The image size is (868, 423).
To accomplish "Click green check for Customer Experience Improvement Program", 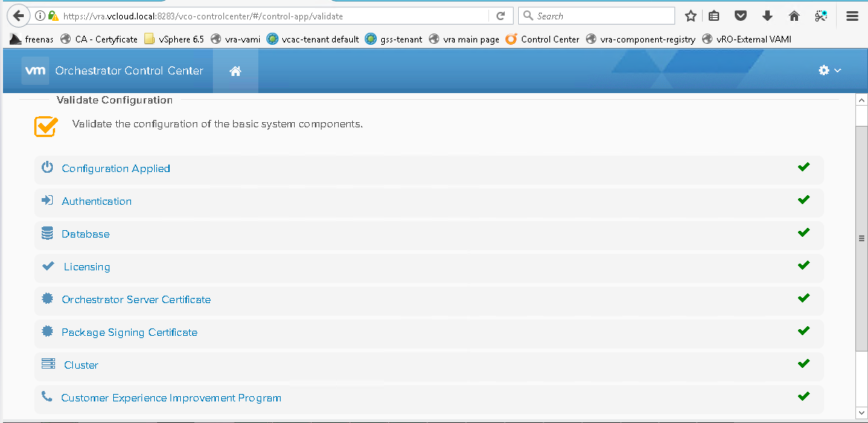I will [x=804, y=396].
